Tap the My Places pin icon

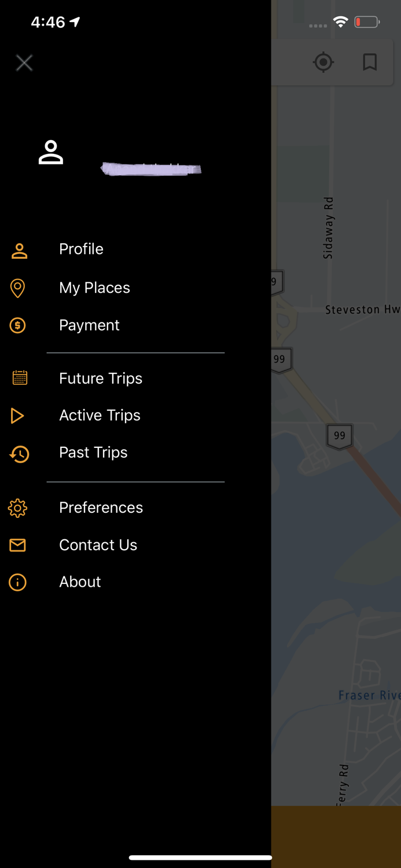tap(18, 288)
